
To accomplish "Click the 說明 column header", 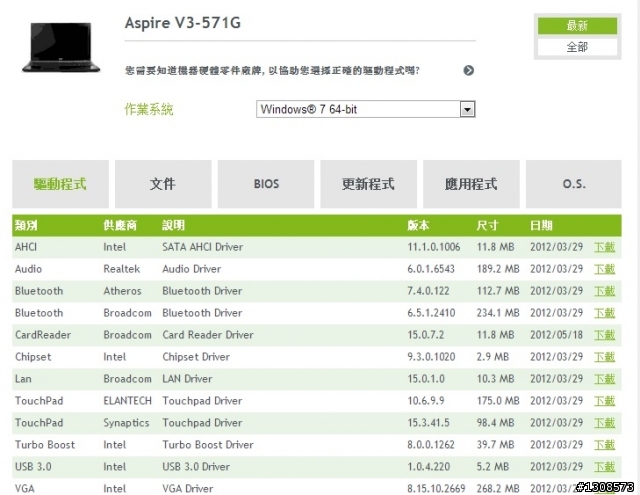I will (x=173, y=225).
